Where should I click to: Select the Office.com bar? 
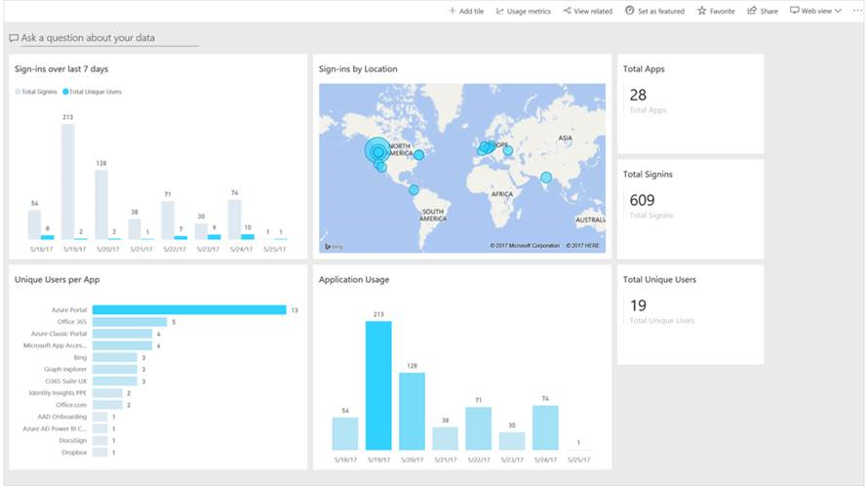107,405
